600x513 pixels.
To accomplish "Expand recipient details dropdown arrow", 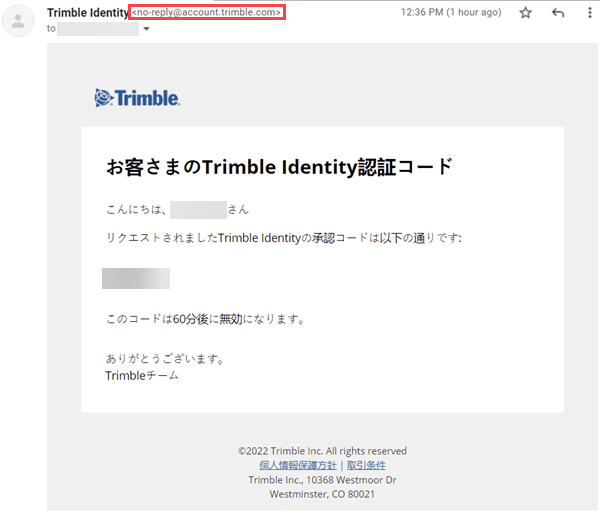I will [x=146, y=29].
